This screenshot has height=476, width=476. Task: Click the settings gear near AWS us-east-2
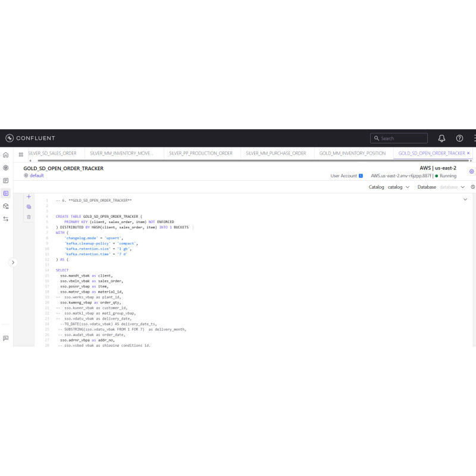click(471, 171)
